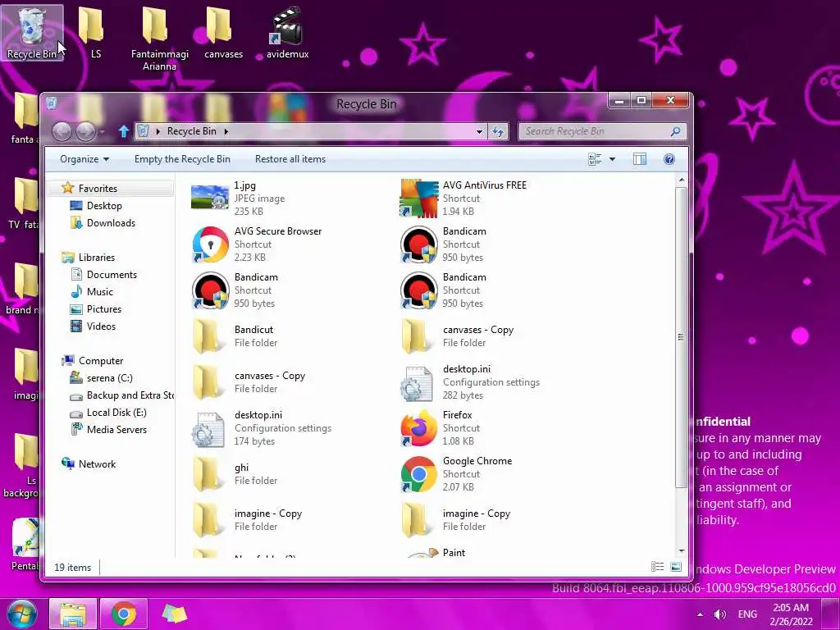Viewport: 840px width, 630px height.
Task: Click Restore all items
Action: click(290, 159)
